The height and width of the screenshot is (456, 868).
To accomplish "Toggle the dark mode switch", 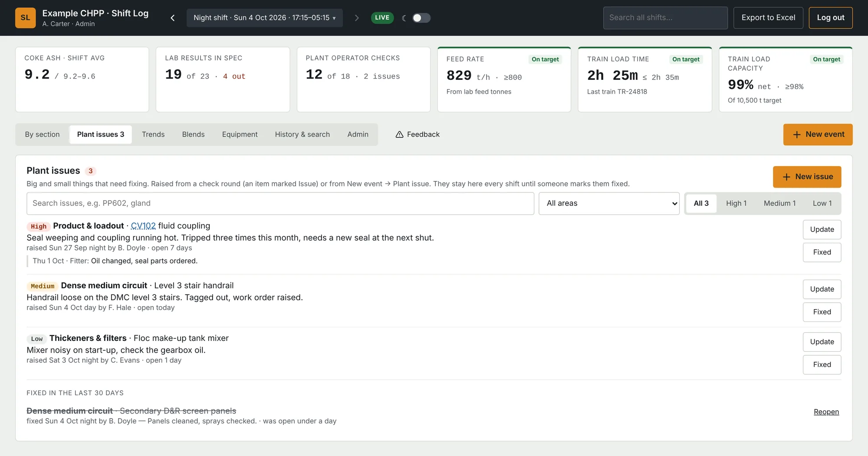I will [x=421, y=18].
